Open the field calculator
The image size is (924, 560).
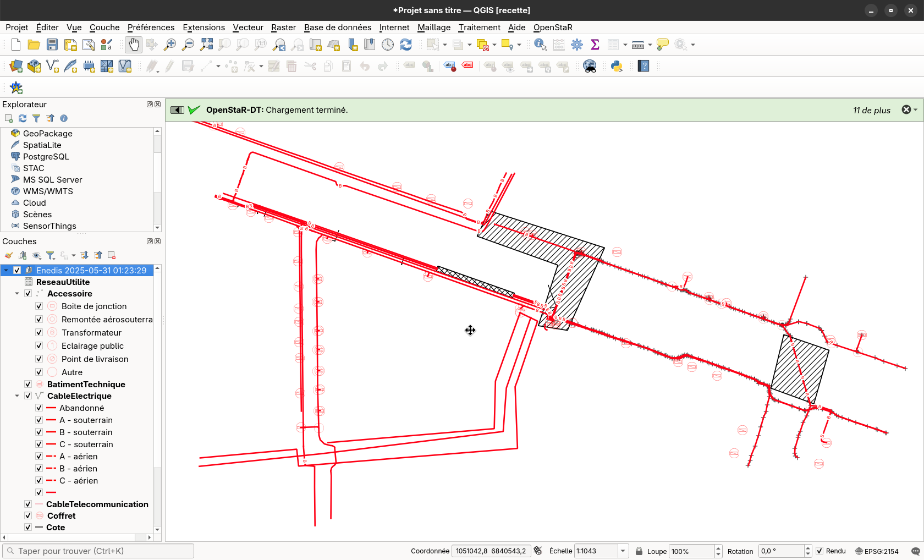pyautogui.click(x=558, y=45)
